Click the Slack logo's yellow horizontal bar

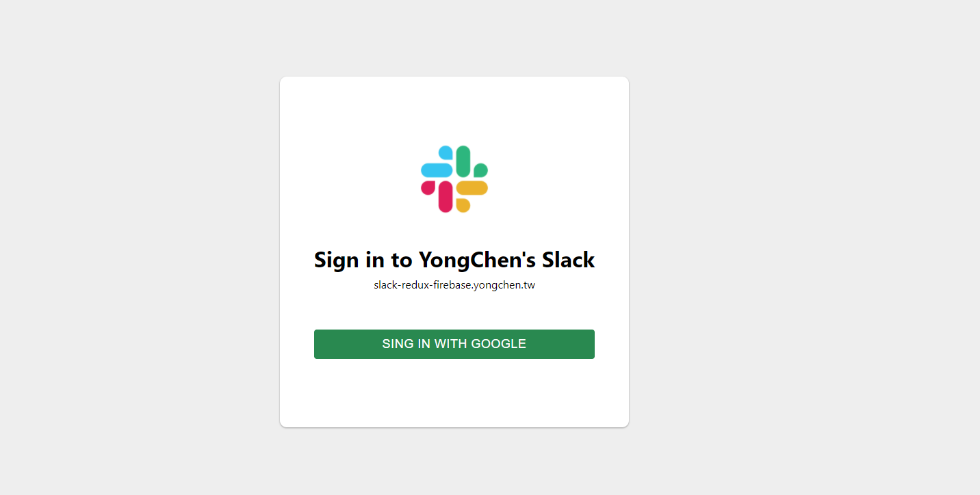[472, 188]
